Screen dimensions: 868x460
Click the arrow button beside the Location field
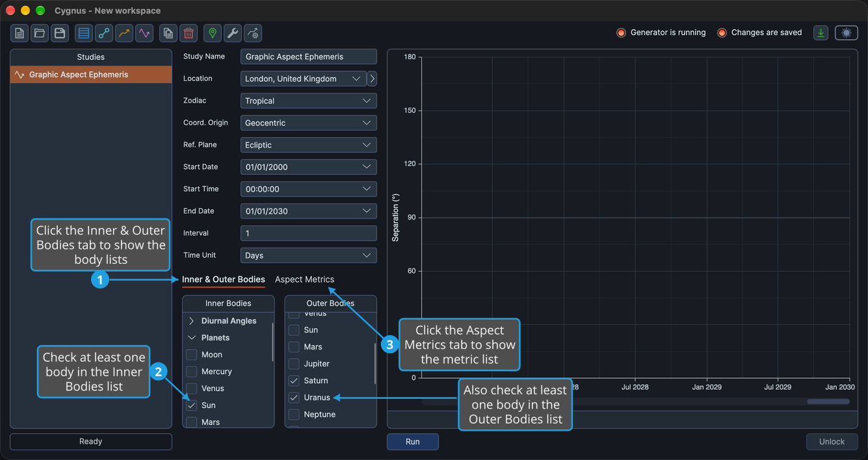tap(372, 79)
